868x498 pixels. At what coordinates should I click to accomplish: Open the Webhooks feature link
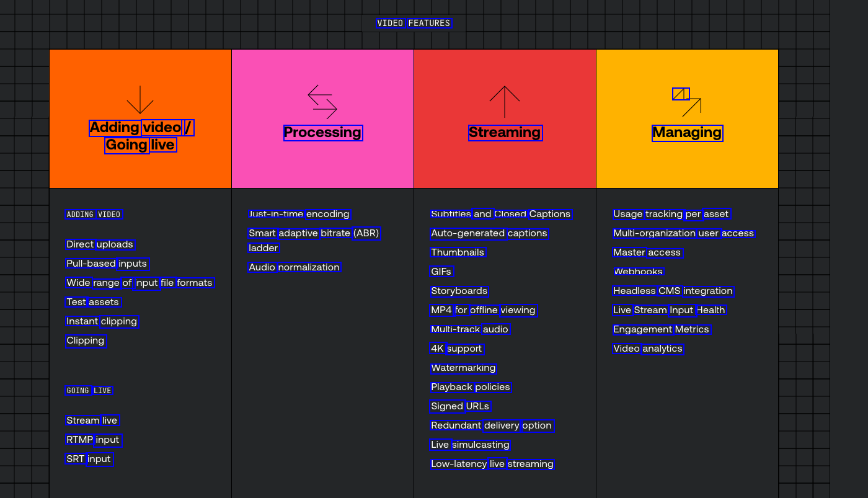639,272
